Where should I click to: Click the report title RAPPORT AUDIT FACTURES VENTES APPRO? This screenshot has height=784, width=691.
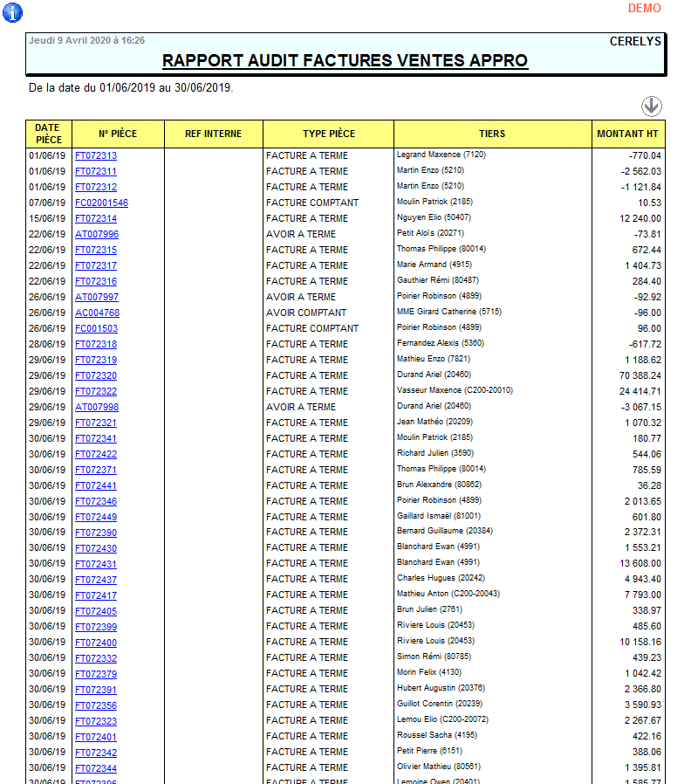pos(345,61)
